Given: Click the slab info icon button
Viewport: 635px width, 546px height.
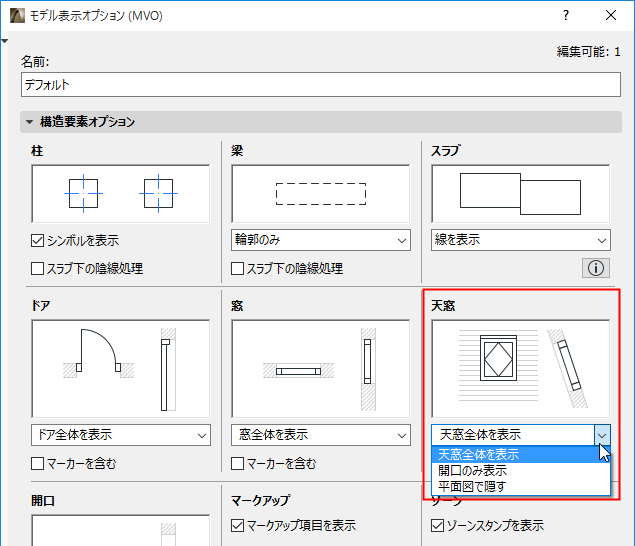Looking at the screenshot, I should pyautogui.click(x=596, y=268).
